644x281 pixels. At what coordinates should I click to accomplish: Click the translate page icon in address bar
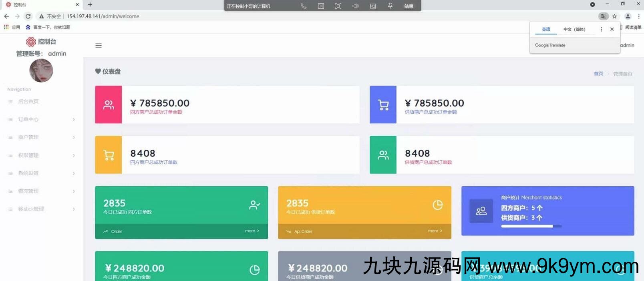pos(603,16)
